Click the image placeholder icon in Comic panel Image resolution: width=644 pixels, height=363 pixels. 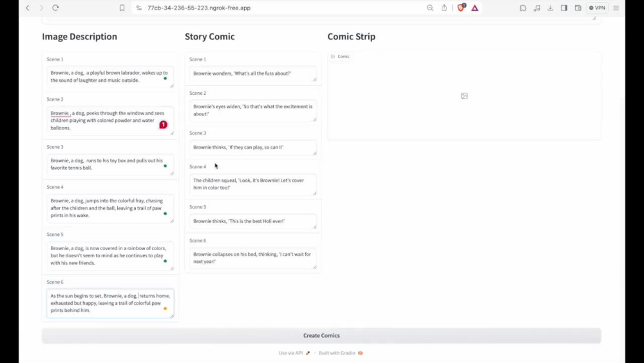[464, 96]
